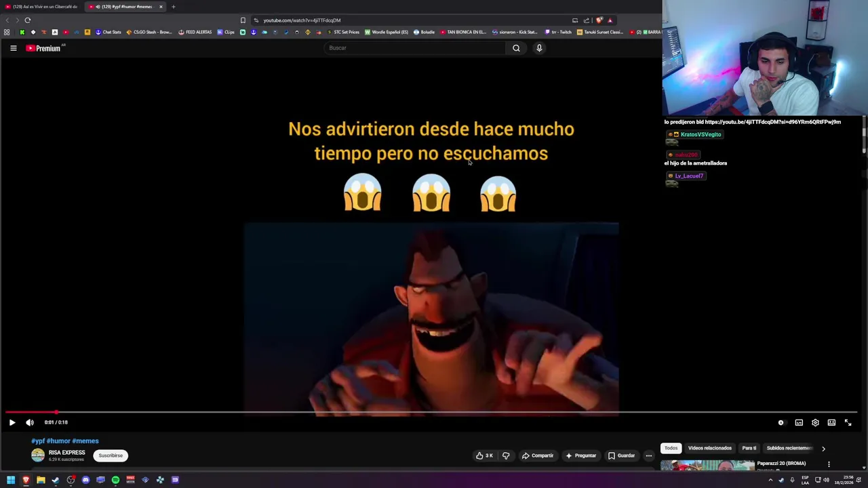The image size is (868, 488).
Task: Go back in browser history
Action: click(x=7, y=20)
